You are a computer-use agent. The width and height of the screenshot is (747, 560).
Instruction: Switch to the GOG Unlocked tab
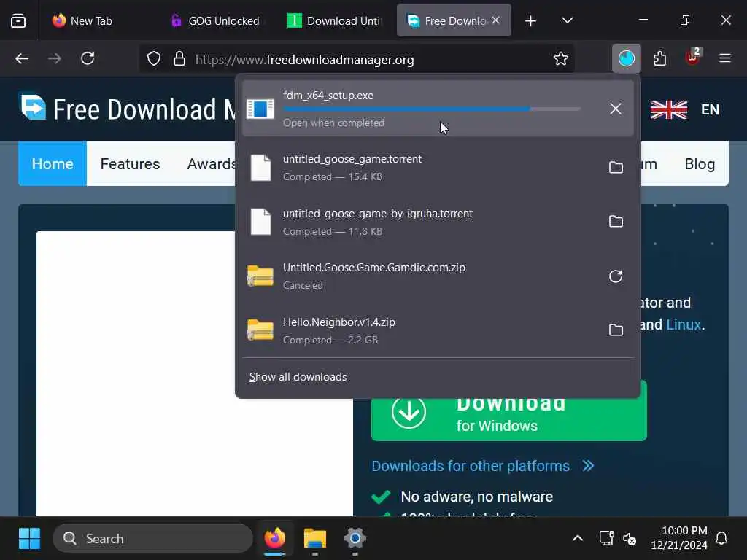pyautogui.click(x=217, y=20)
